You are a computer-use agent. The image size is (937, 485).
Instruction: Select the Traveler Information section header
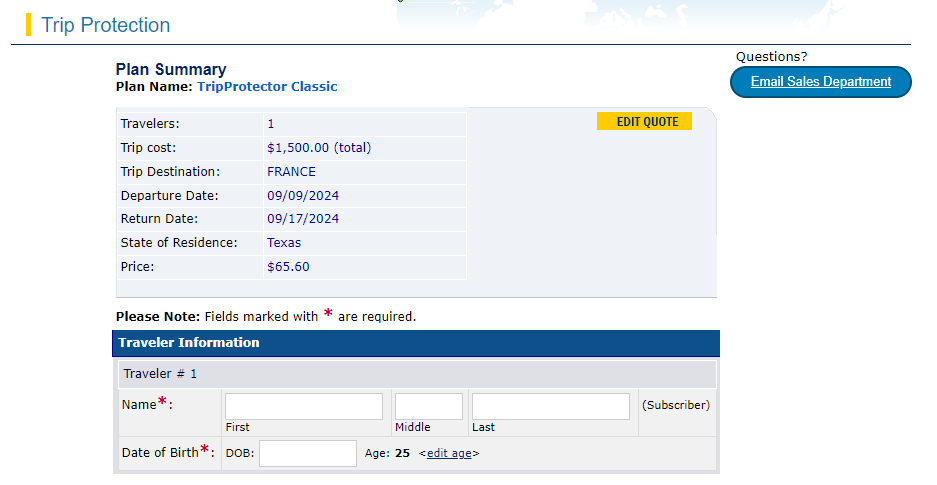click(x=416, y=343)
